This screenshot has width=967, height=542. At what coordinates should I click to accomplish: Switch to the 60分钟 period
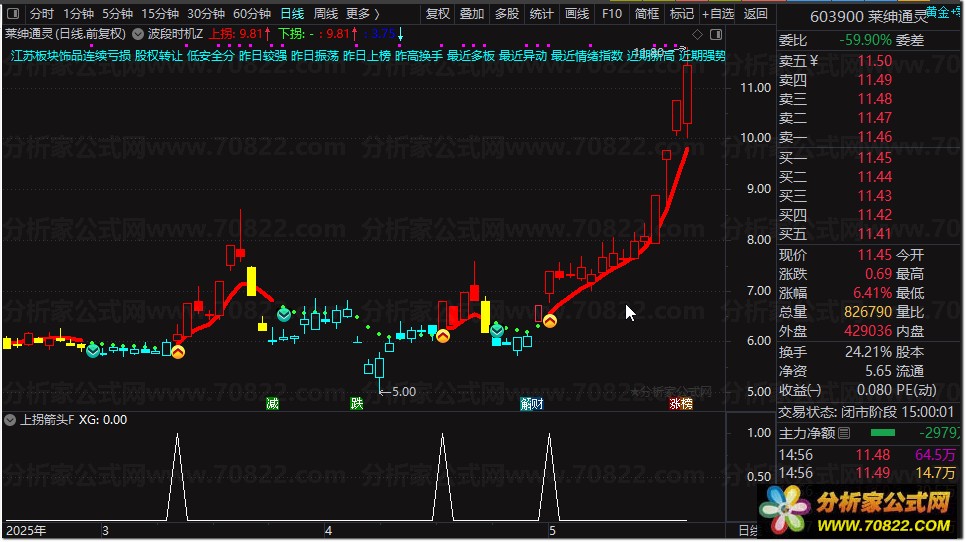252,14
